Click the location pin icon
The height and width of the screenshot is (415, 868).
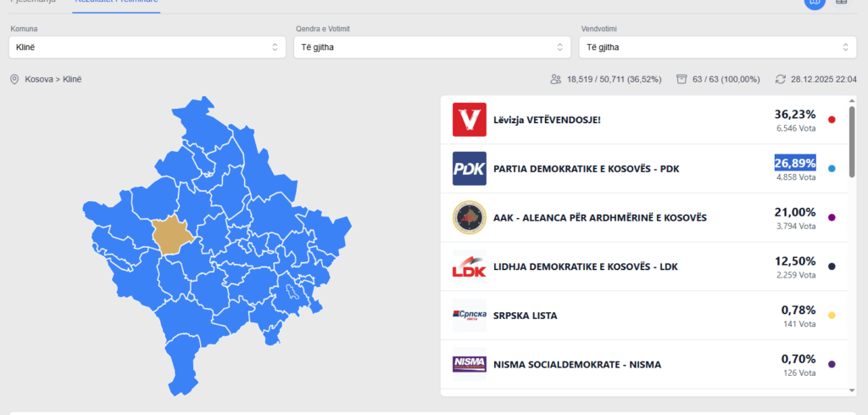14,79
